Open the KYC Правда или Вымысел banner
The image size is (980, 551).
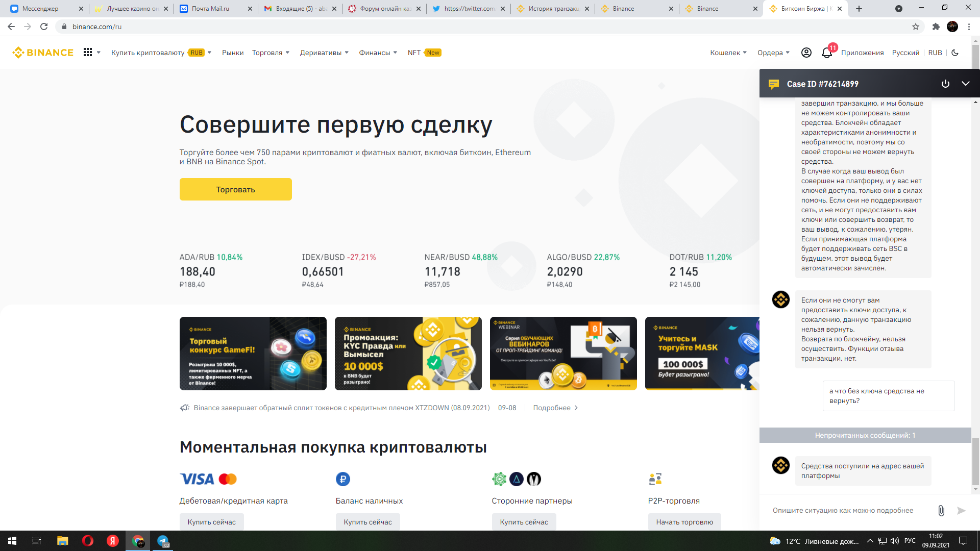(x=408, y=354)
